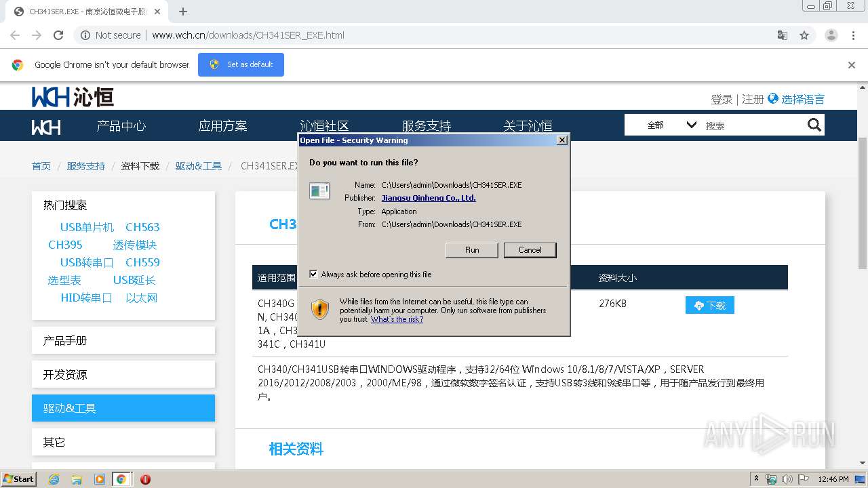Click the search magnifier icon
Viewport: 868px width, 488px height.
click(814, 125)
